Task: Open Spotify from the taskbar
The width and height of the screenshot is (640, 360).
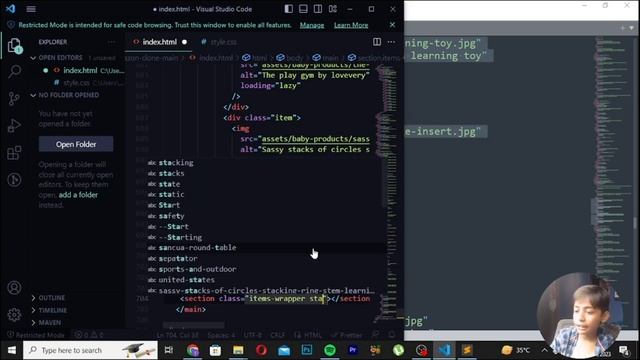Action: point(330,350)
